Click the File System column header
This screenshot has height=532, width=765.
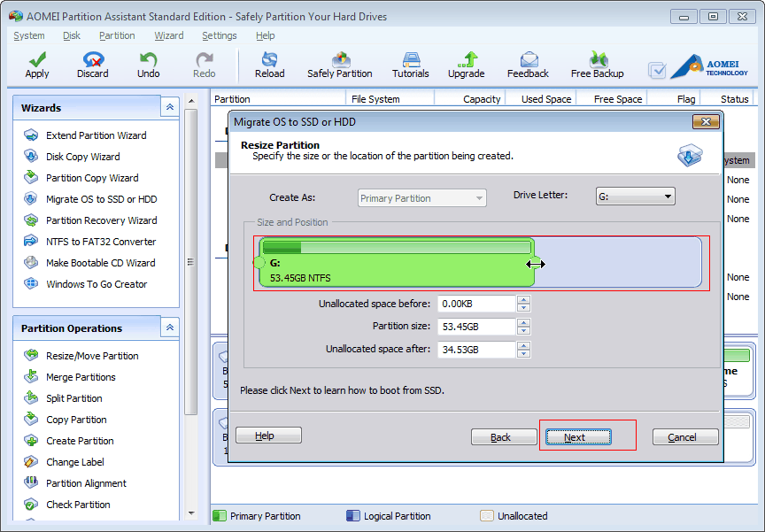(x=390, y=99)
